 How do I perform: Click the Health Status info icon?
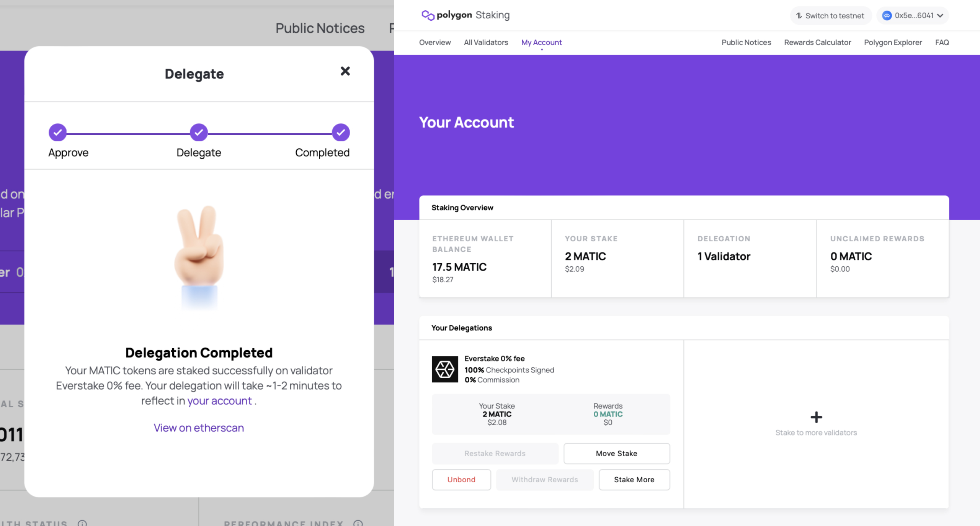82,523
